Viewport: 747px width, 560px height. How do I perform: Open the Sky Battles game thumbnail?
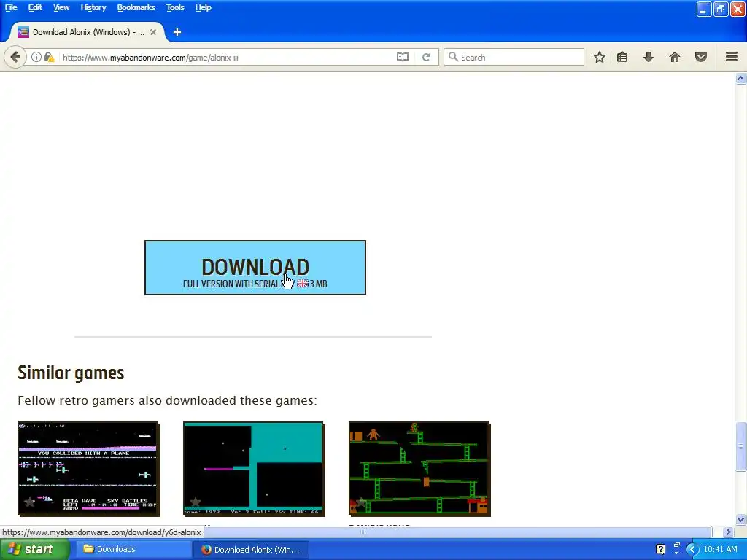click(x=88, y=469)
